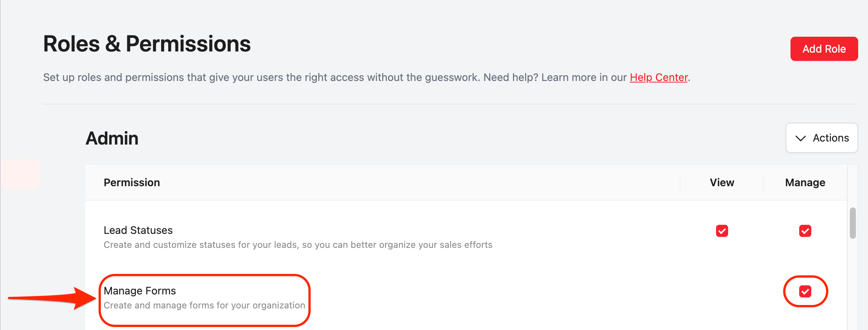The height and width of the screenshot is (330, 868).
Task: Click the pink highlighted sidebar item
Action: [20, 174]
